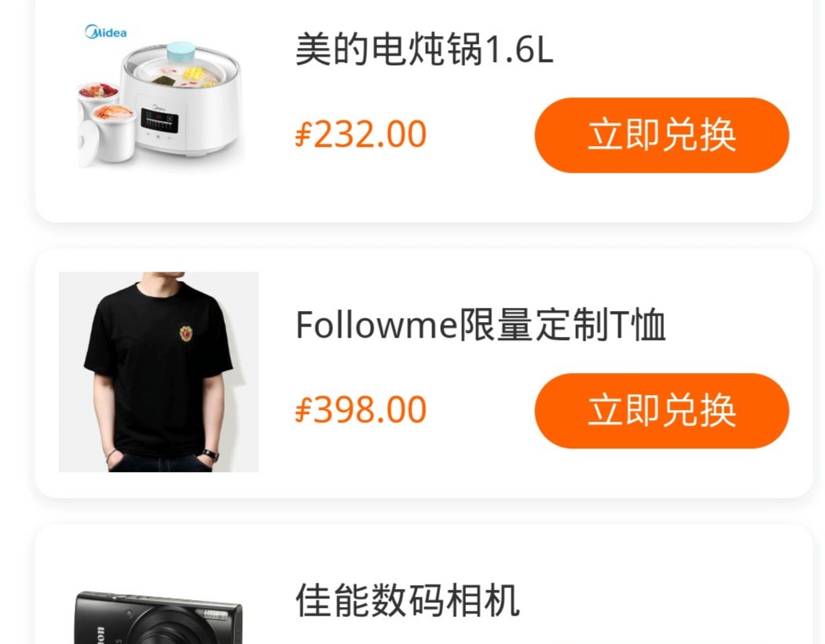825x644 pixels.
Task: Click the blue lid knob on stew pot
Action: pos(181,53)
